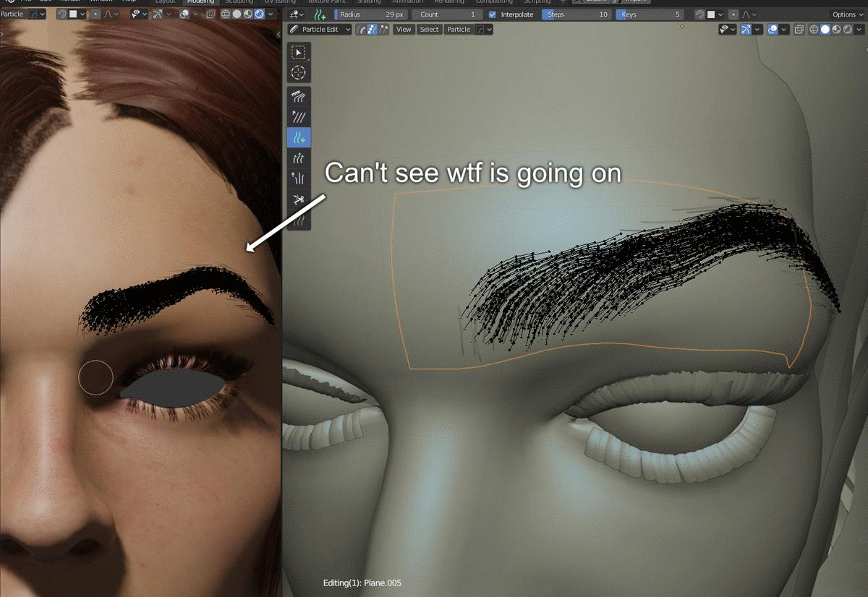Toggle overlays in the right viewport
Image resolution: width=868 pixels, height=597 pixels.
click(x=773, y=30)
